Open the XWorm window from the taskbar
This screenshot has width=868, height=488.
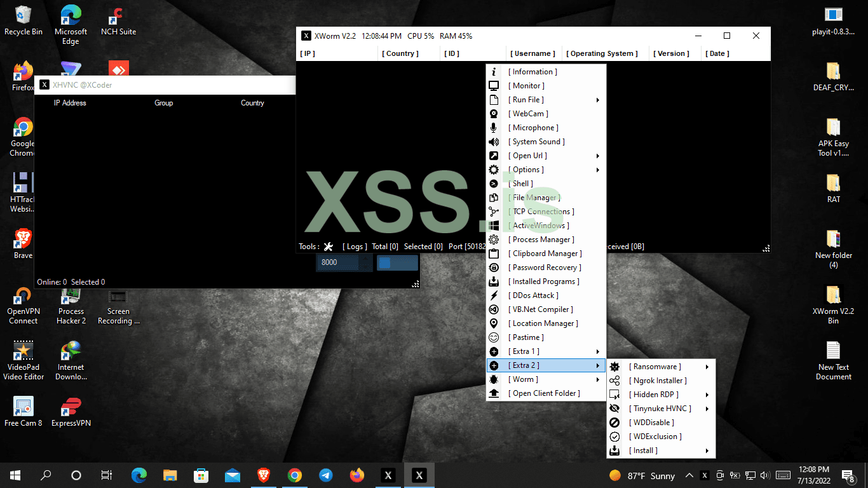tap(419, 475)
